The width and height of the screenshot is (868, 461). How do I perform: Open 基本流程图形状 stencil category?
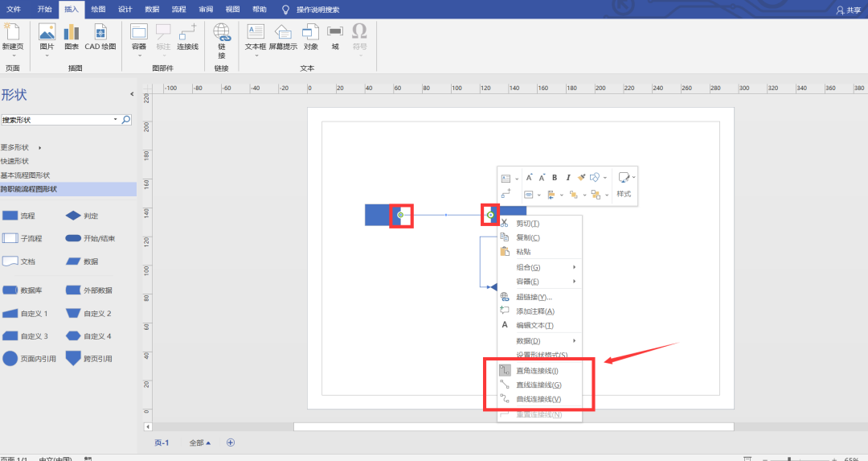click(x=25, y=175)
